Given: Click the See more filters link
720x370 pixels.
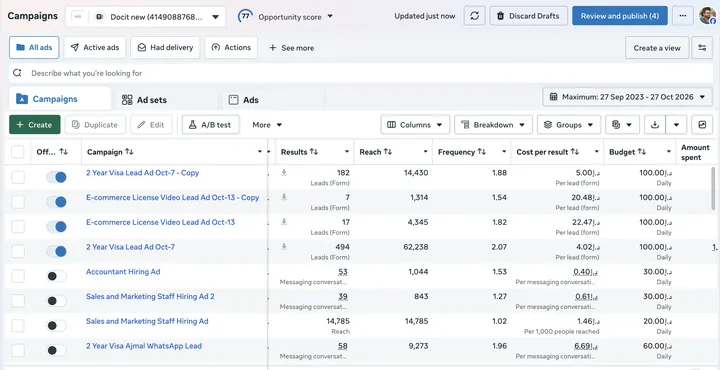Looking at the screenshot, I should pyautogui.click(x=292, y=48).
